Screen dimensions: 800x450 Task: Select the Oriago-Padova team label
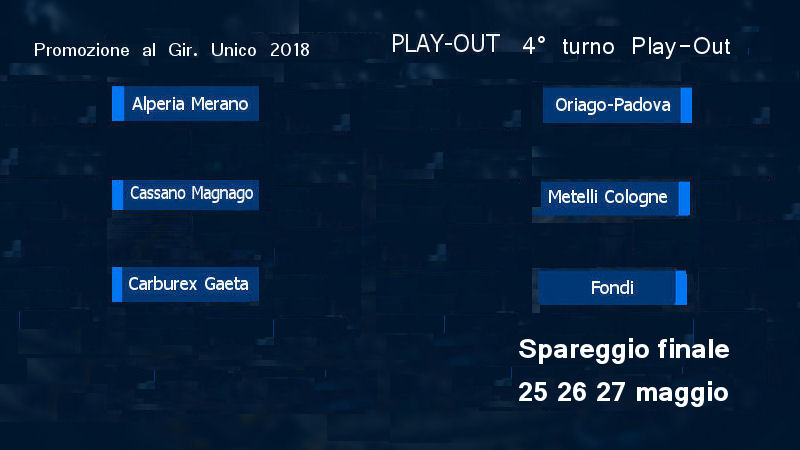coord(613,105)
